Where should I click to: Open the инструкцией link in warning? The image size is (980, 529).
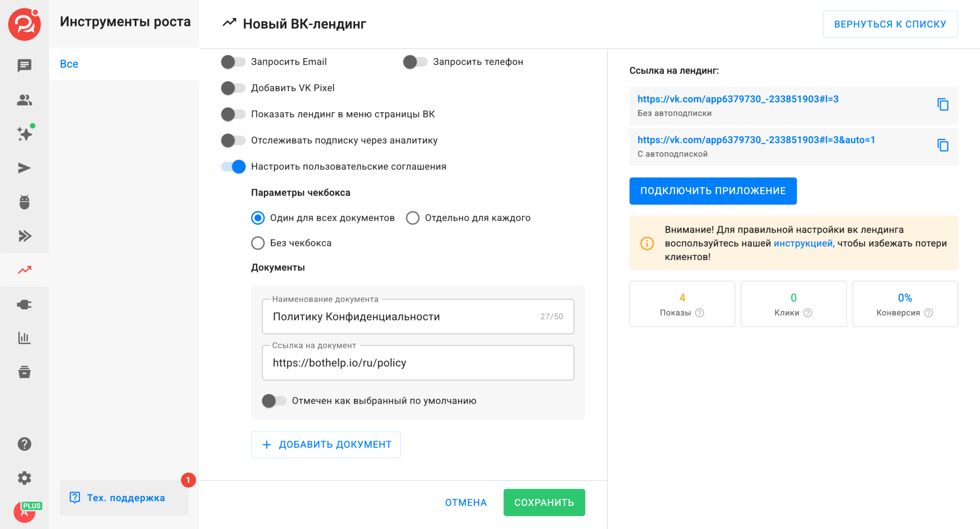tap(803, 243)
